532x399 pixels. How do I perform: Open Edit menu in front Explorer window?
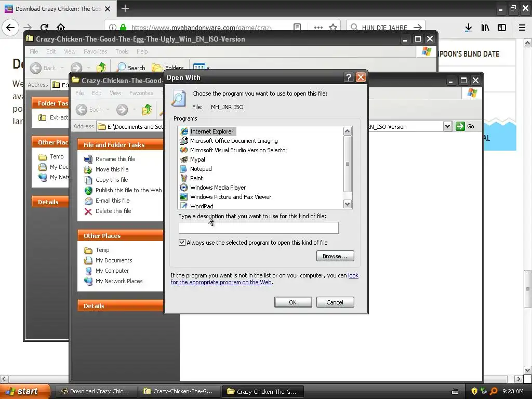[x=97, y=93]
